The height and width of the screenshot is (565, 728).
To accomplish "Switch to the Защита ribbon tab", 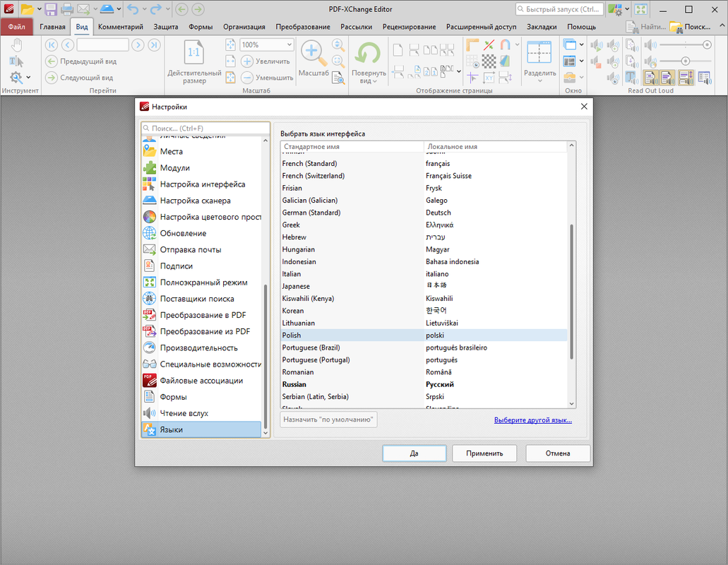I will [x=166, y=27].
